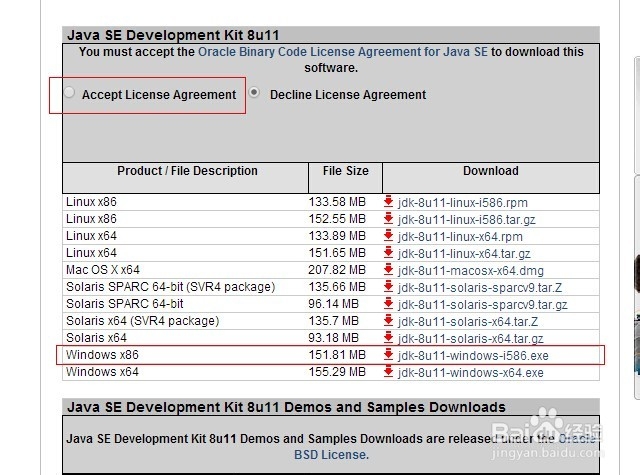Click the 133.58 MB file size
This screenshot has width=640, height=475.
coord(337,202)
